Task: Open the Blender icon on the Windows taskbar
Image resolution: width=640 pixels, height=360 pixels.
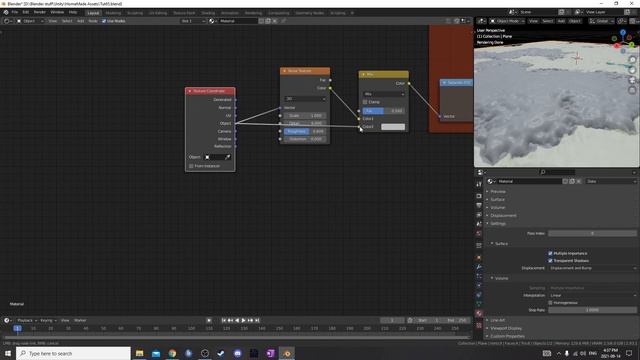Action: click(287, 353)
